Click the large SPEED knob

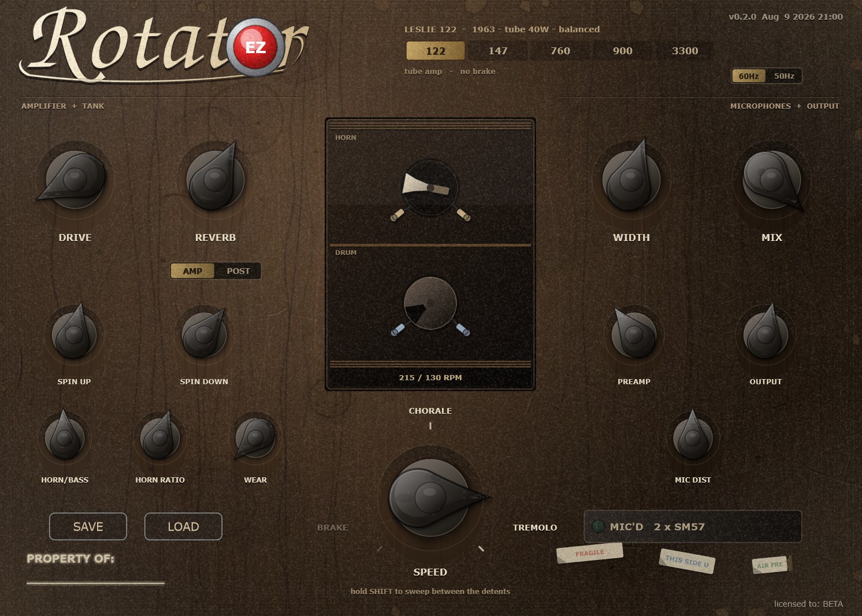(430, 497)
